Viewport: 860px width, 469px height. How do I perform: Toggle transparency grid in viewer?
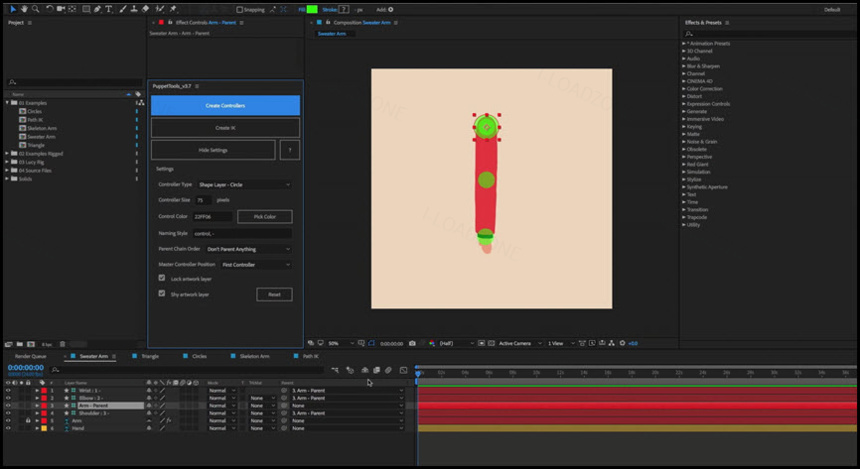[x=491, y=343]
